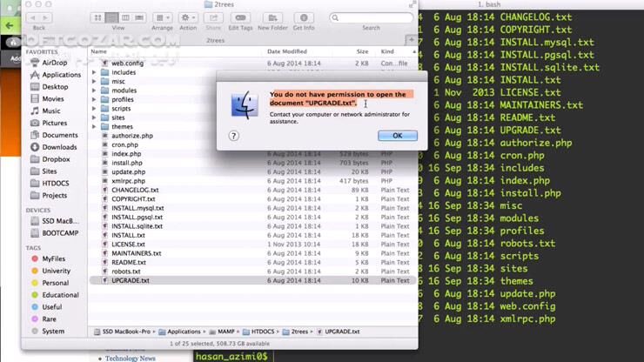Click the Get Info toolbar icon
This screenshot has height=362, width=644.
[x=303, y=17]
